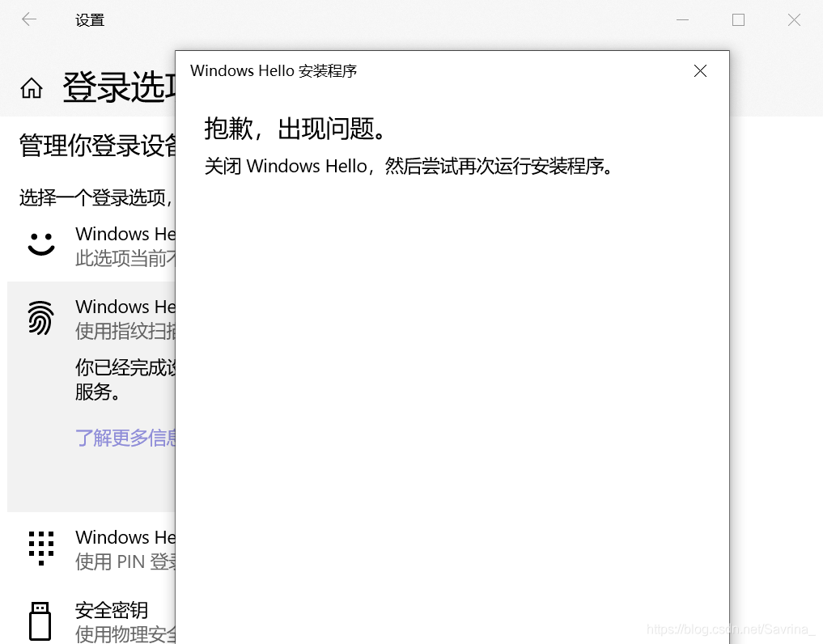The image size is (823, 644).
Task: Select the security key USB icon
Action: tap(40, 621)
